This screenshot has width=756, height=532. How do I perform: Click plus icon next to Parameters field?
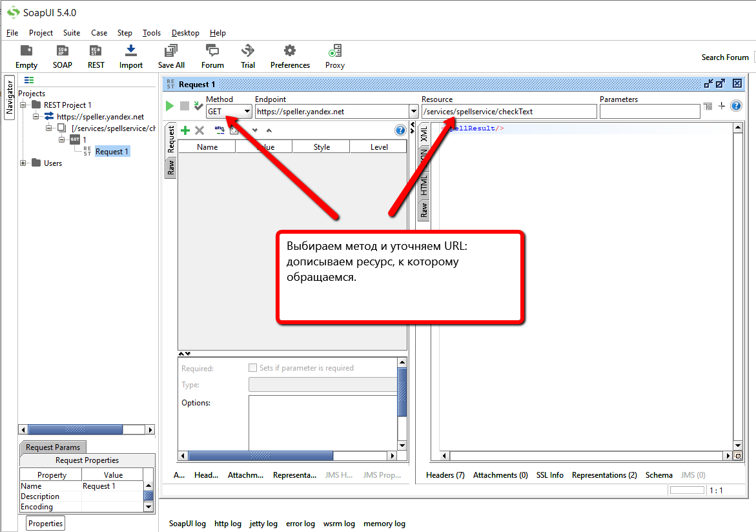coord(721,106)
